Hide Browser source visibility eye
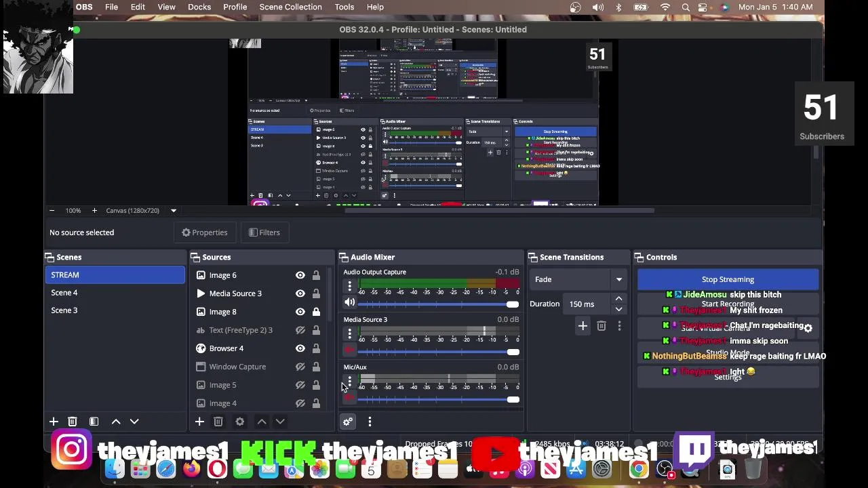868x488 pixels. (x=300, y=348)
